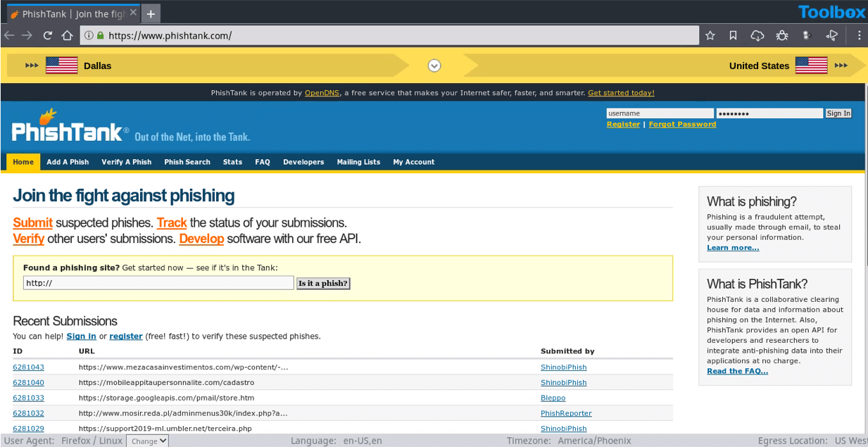Click the orange Verify link

pos(28,239)
